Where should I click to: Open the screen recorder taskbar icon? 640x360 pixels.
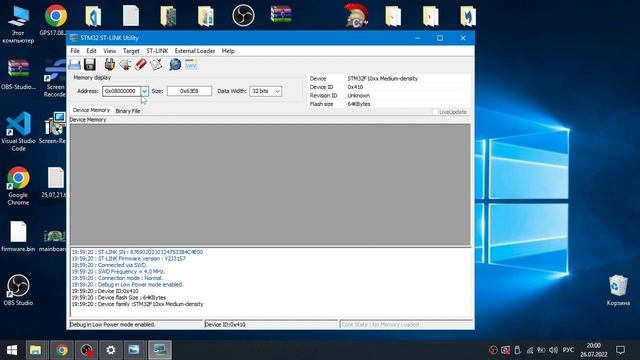[x=87, y=350]
